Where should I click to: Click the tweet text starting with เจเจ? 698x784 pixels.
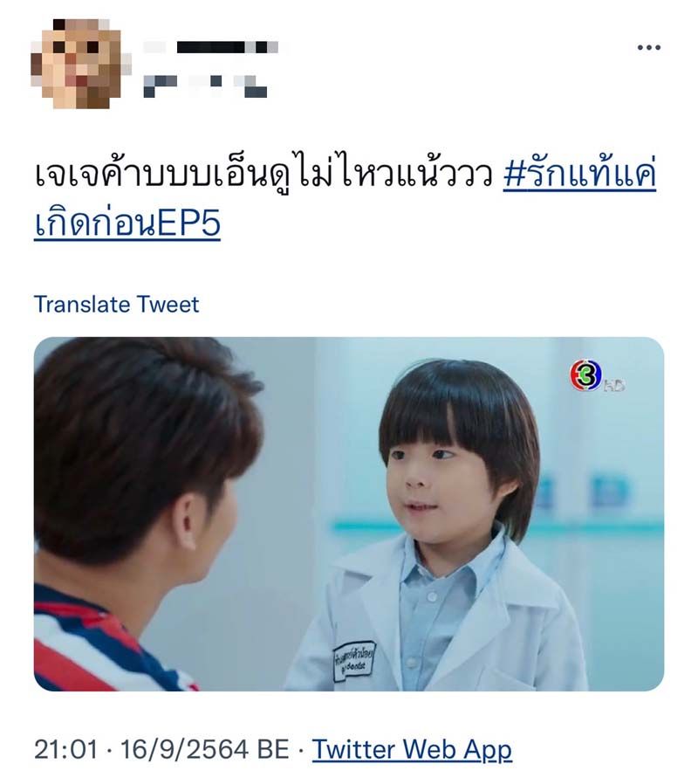(x=263, y=175)
